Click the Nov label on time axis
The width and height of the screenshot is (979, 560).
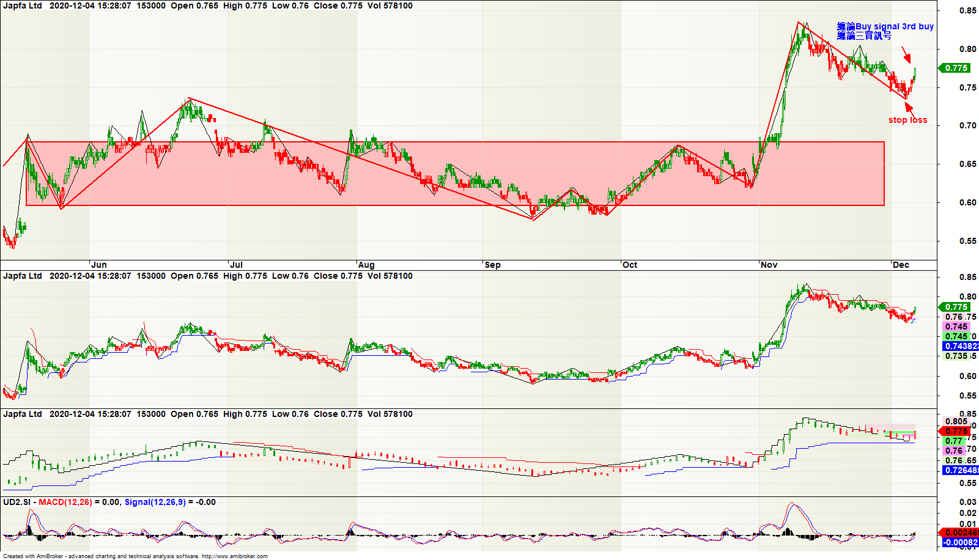[x=769, y=265]
